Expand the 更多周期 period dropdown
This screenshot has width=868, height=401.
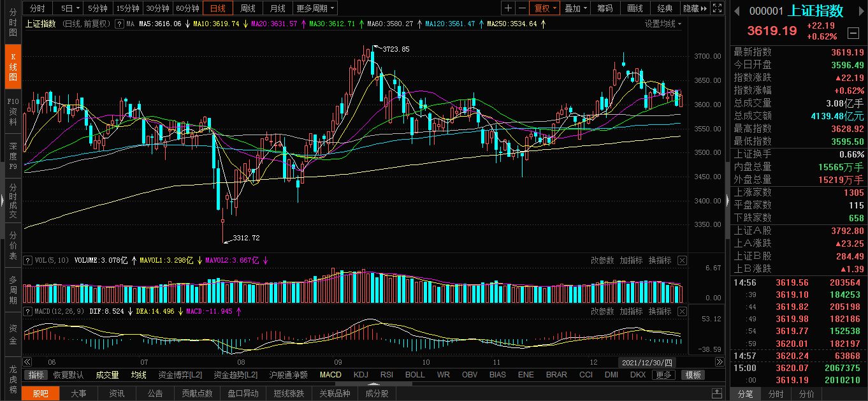tap(315, 8)
